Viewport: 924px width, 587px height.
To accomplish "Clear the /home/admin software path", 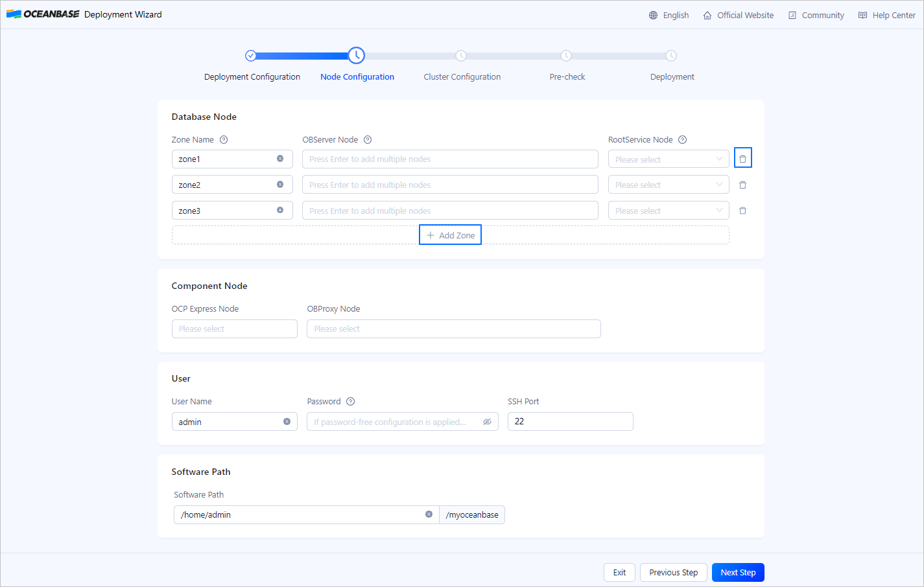I will [x=429, y=514].
